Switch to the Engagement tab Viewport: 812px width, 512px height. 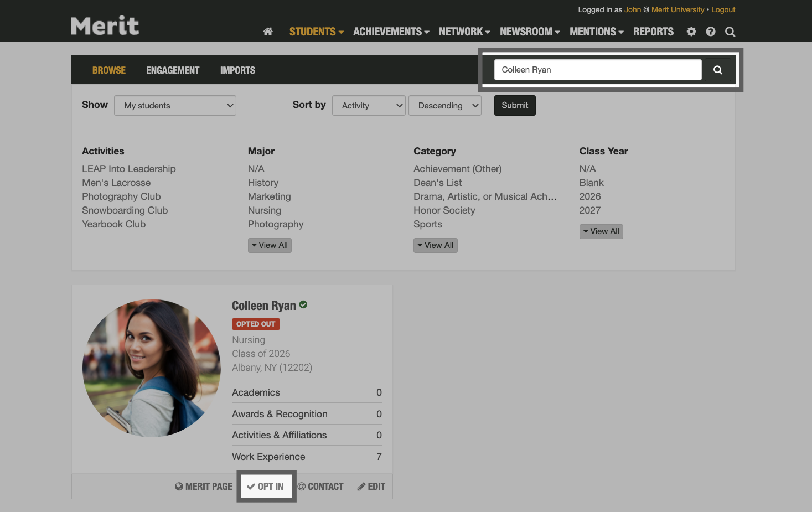tap(173, 70)
